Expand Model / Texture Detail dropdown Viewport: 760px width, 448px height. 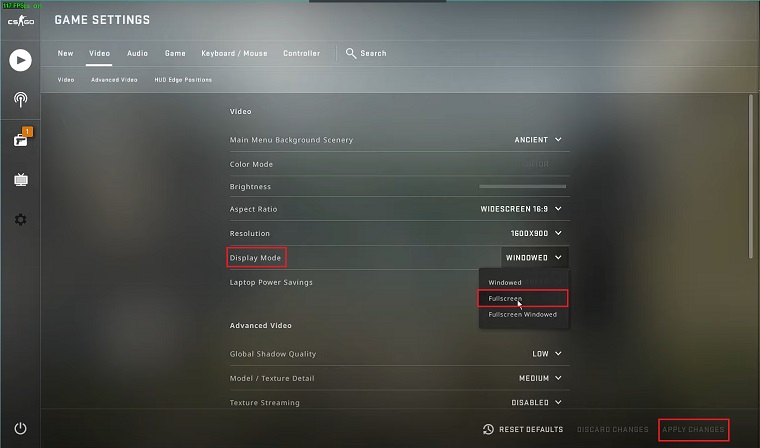point(540,378)
